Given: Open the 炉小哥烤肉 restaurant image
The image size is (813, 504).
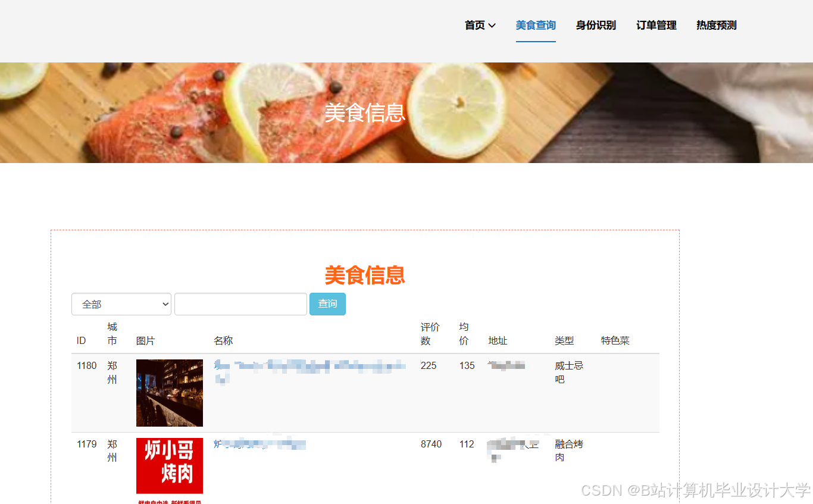Looking at the screenshot, I should [x=170, y=471].
